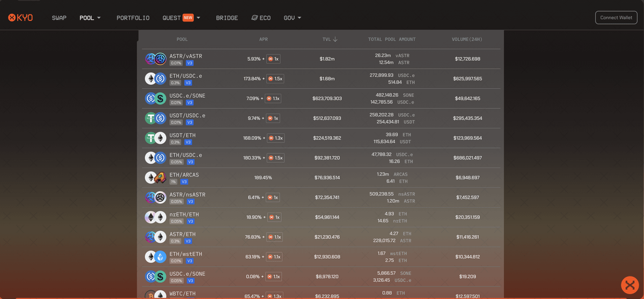644x299 pixels.
Task: Click the NEW badge beside QUEST
Action: 188,17
